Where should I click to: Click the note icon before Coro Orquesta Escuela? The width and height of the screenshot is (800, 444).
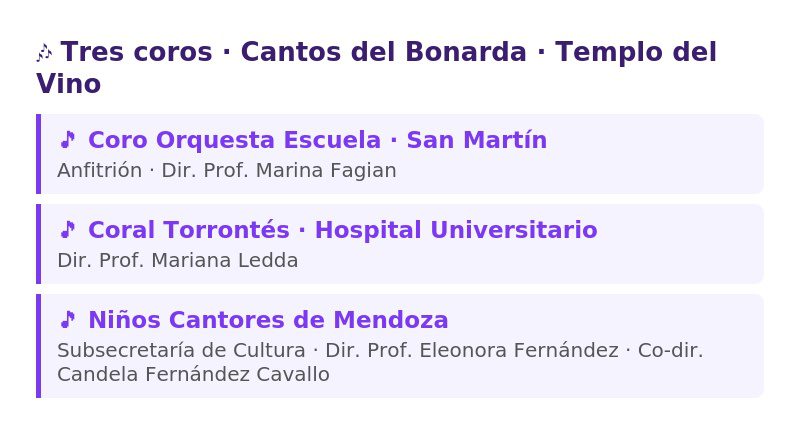tap(67, 140)
